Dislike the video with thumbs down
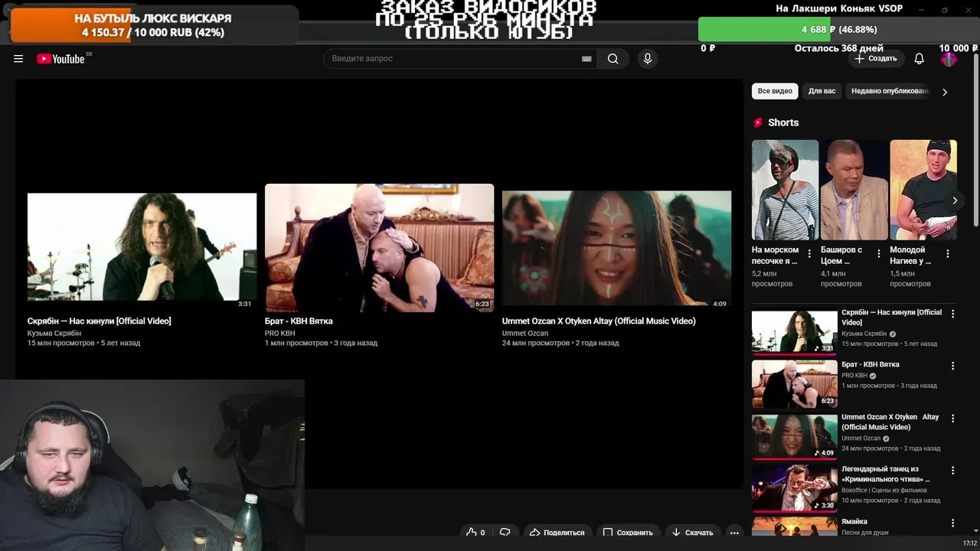The height and width of the screenshot is (551, 980). pyautogui.click(x=505, y=533)
